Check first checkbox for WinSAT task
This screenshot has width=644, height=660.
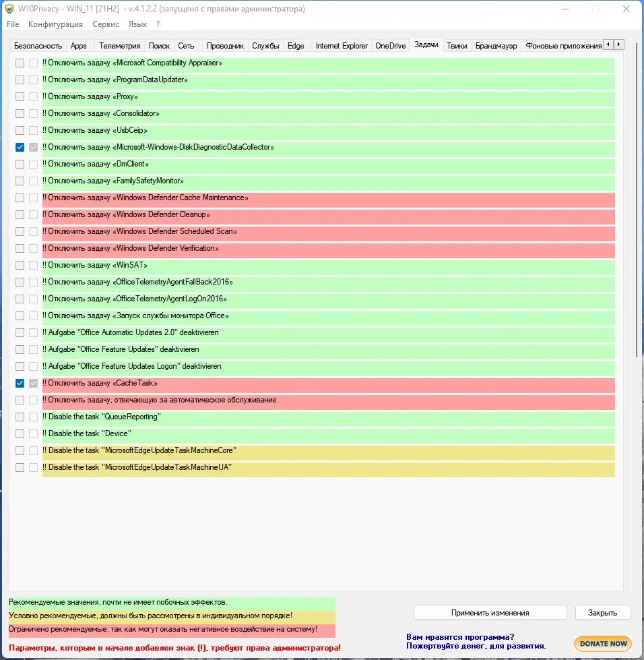(20, 265)
